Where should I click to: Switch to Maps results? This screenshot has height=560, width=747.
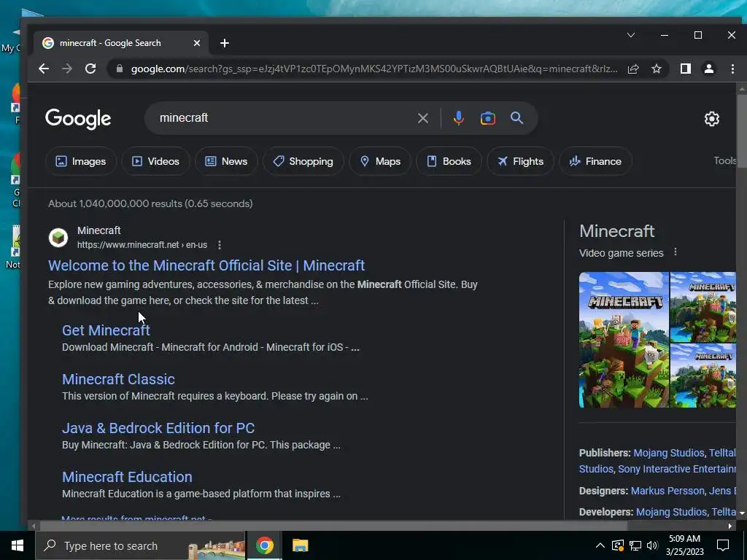pyautogui.click(x=379, y=161)
